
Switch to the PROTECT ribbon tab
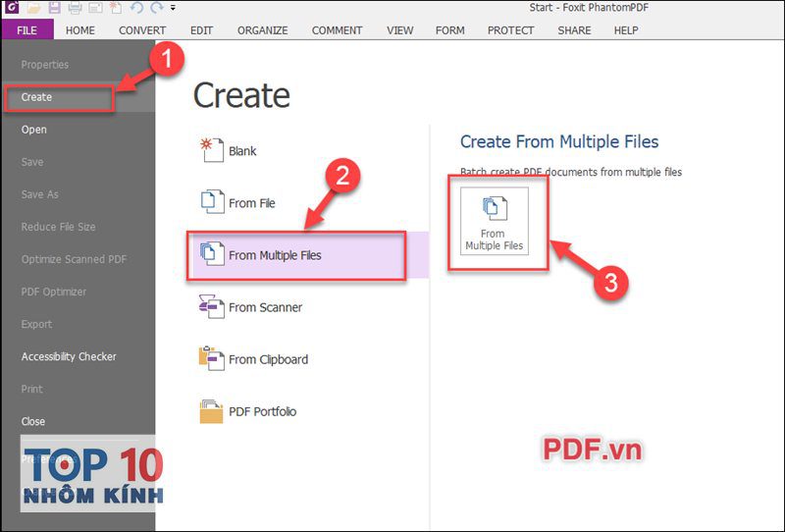[510, 30]
